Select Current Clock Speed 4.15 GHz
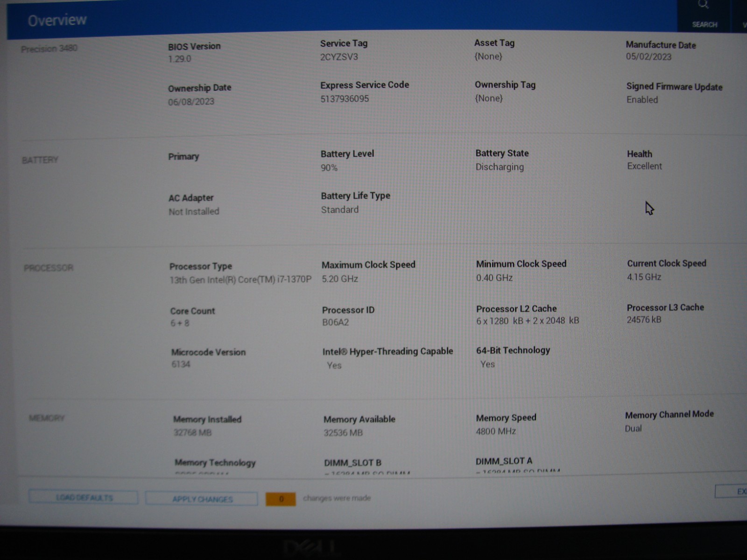 pos(644,277)
